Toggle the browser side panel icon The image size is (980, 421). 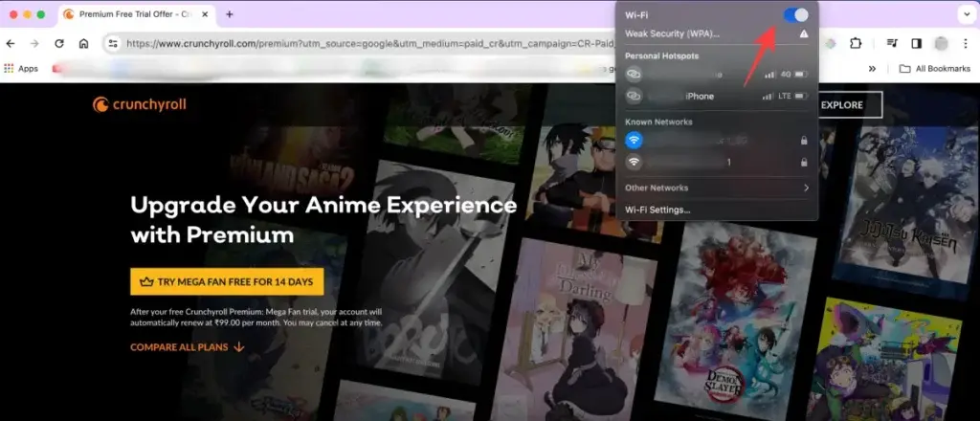(x=916, y=44)
